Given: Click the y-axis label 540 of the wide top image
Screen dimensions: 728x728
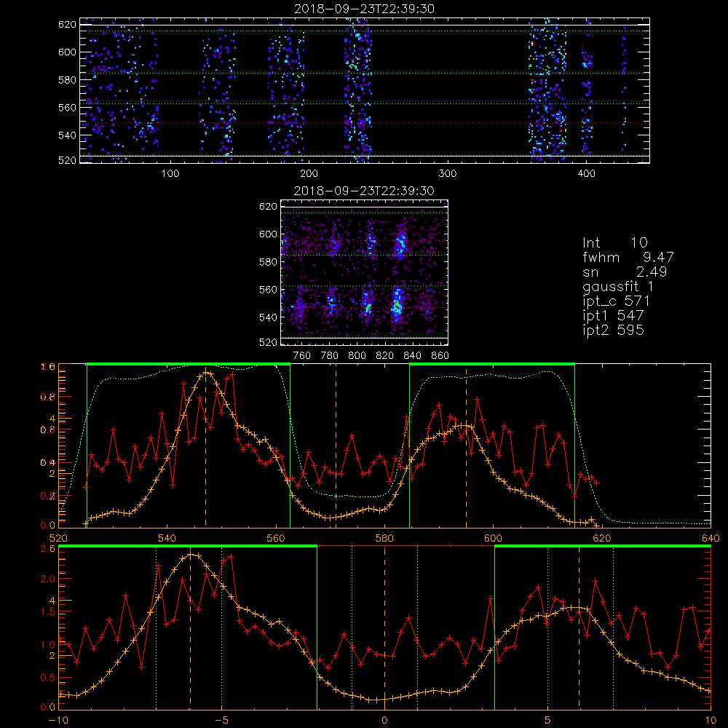Looking at the screenshot, I should tap(67, 135).
